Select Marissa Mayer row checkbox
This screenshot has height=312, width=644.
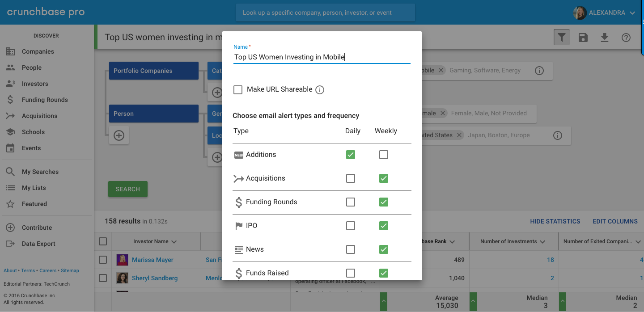(x=103, y=260)
